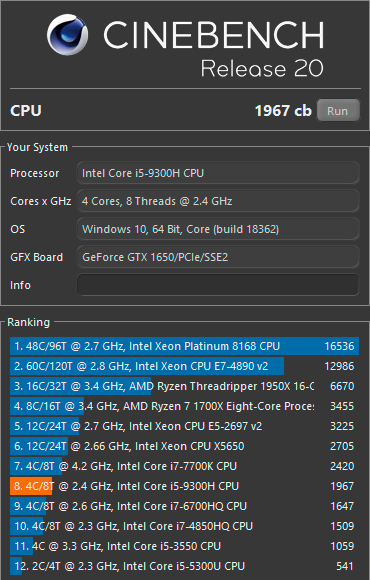Select the Xeon X5650 ranking row
The image size is (370, 580).
(x=184, y=446)
